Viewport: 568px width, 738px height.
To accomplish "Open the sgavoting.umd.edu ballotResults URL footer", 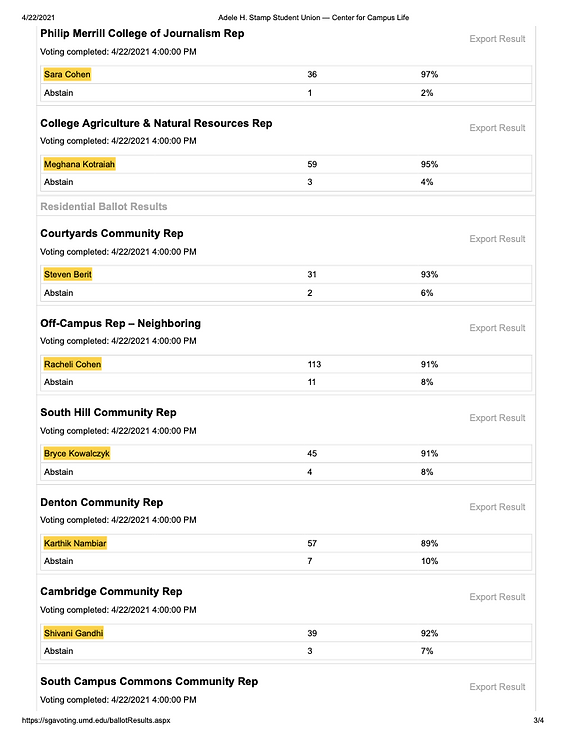I will pos(96,720).
